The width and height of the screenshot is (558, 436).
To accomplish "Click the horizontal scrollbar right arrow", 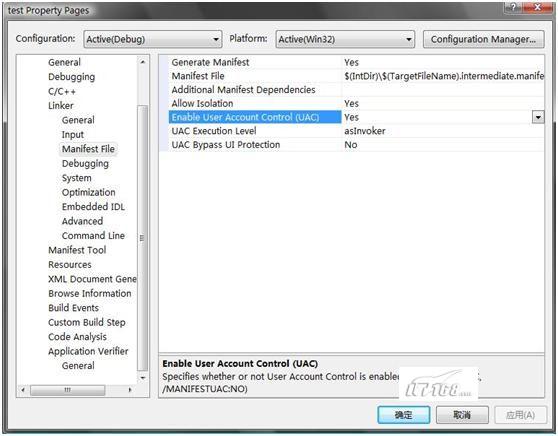I will (x=130, y=390).
